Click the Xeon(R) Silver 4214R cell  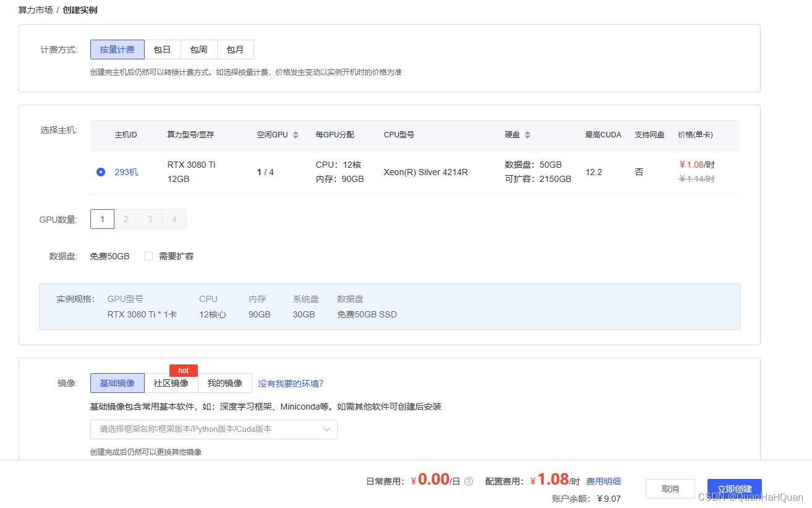[x=425, y=172]
